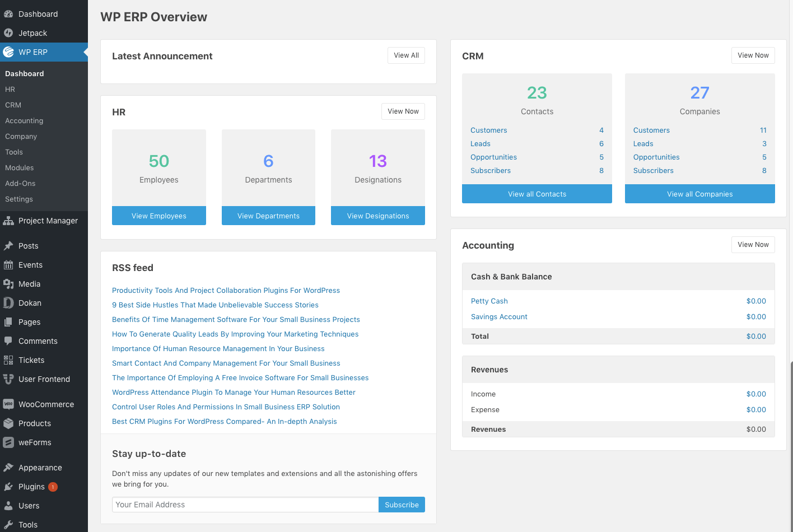Click the Expense amount $0.00

(x=756, y=410)
